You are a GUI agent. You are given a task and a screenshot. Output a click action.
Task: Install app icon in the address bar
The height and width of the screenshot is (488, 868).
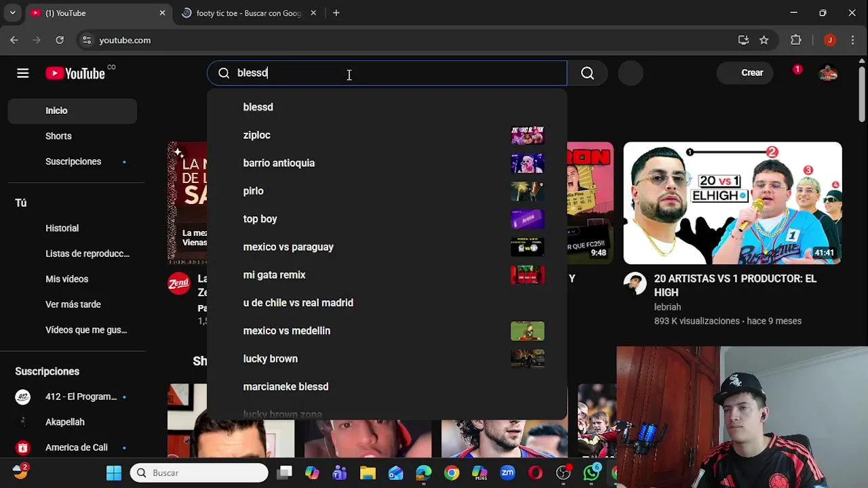coord(743,40)
